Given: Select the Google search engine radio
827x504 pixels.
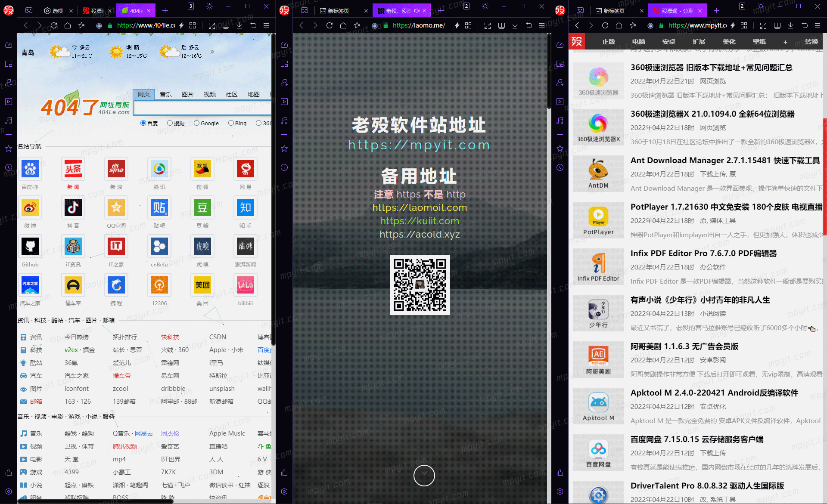Looking at the screenshot, I should point(197,123).
